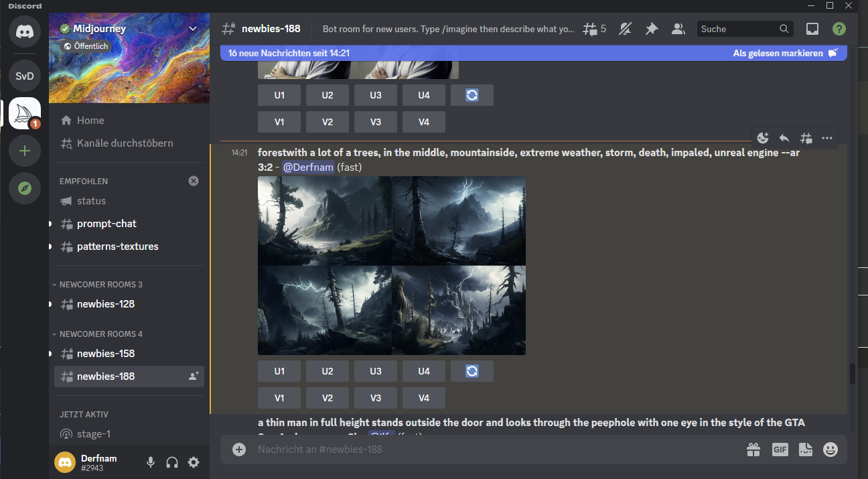Click the Öffentlich badge
This screenshot has width=868, height=479.
coord(86,46)
